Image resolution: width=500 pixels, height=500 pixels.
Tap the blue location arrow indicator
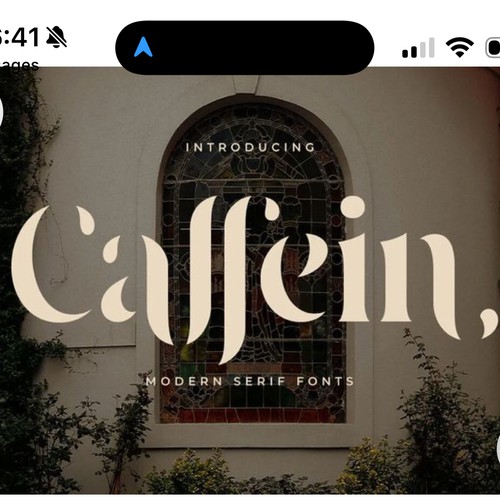[143, 47]
